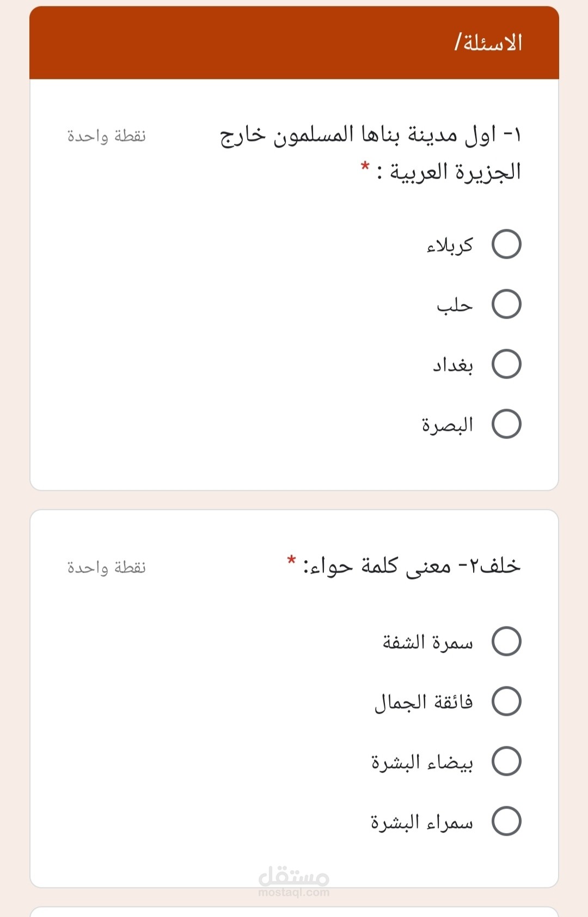Open the mostaql.com watermark link
Screen dimensions: 588x917
tap(294, 892)
